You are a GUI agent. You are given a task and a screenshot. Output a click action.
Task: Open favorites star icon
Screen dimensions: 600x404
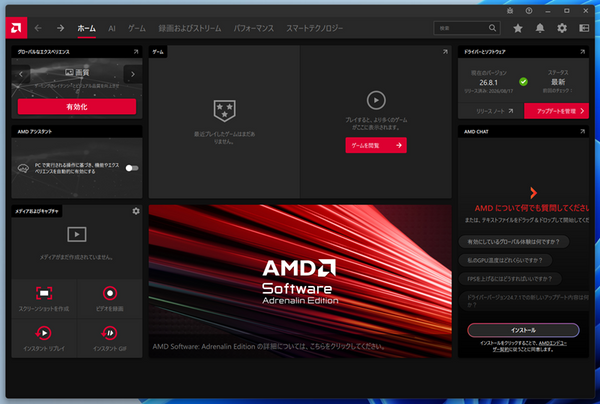click(x=518, y=28)
